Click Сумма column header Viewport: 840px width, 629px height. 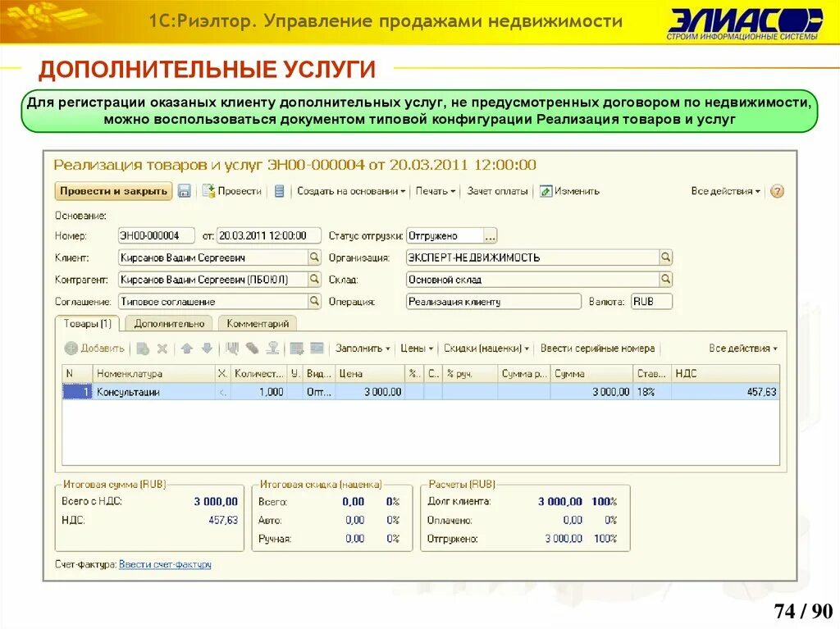(591, 373)
